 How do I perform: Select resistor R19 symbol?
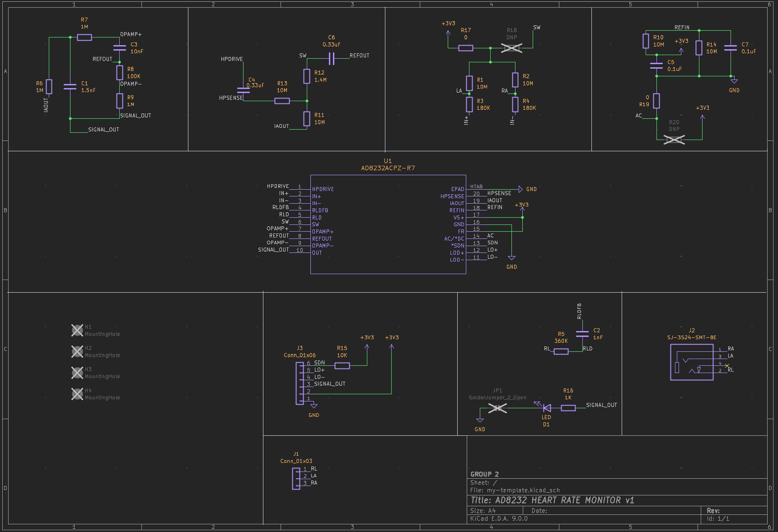[x=656, y=101]
